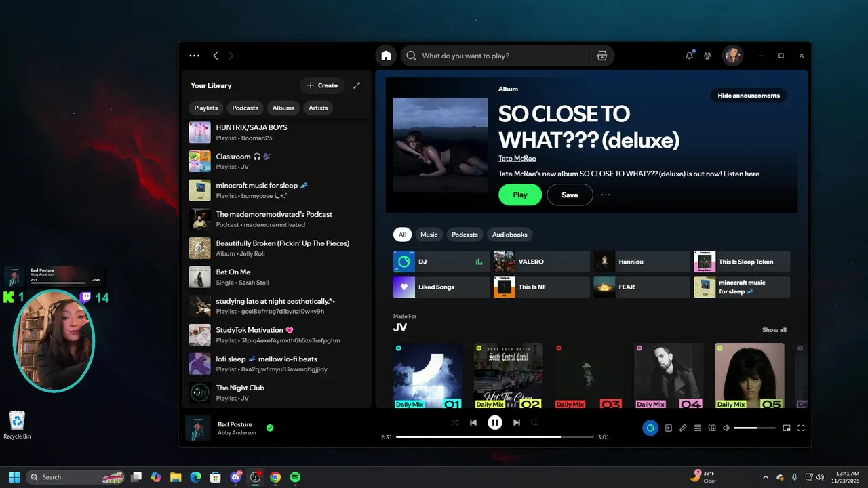Toggle shuffle in the player bar
The width and height of the screenshot is (868, 488).
coord(455,422)
